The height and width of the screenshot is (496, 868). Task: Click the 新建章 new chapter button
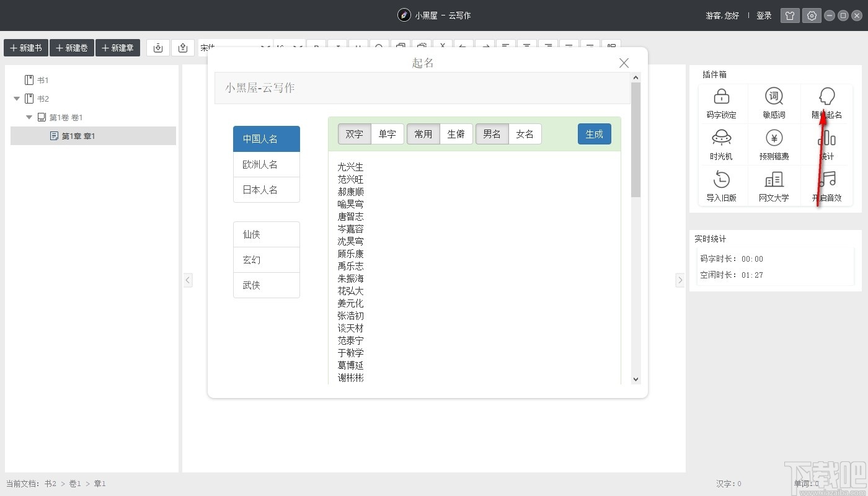click(118, 48)
